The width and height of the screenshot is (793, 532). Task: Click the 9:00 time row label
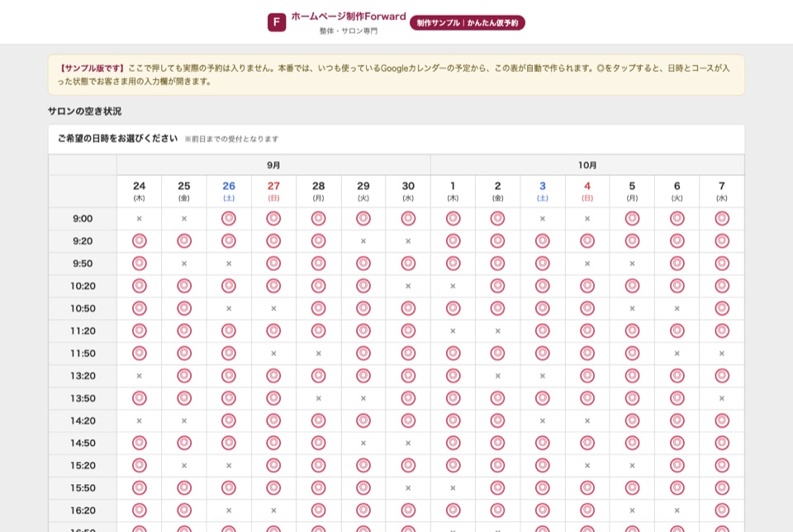click(x=83, y=218)
